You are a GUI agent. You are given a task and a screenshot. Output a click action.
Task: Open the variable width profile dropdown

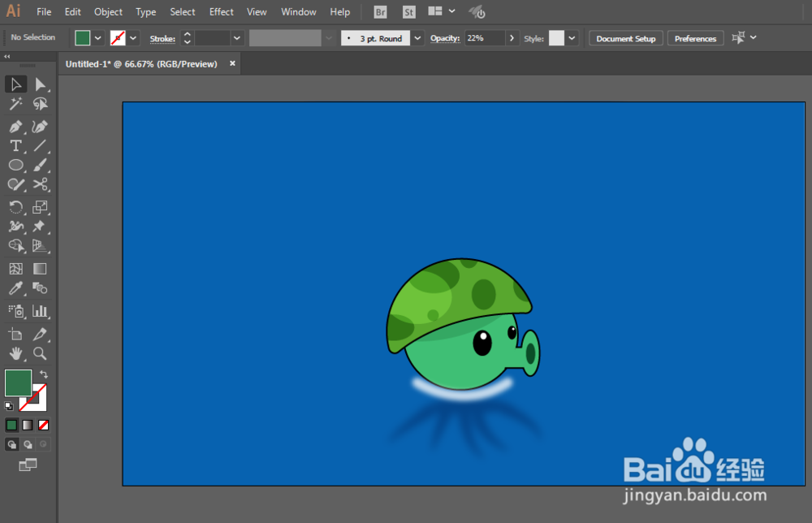(x=329, y=38)
